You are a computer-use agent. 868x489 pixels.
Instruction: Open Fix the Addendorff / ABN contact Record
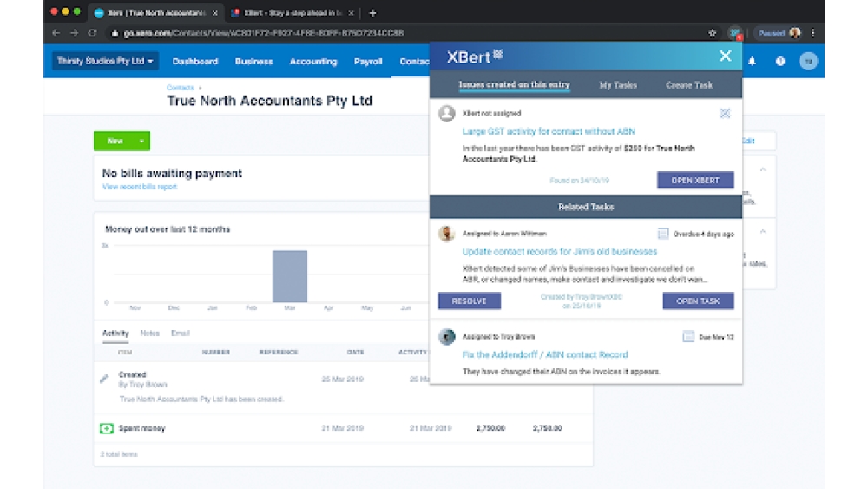click(x=545, y=354)
